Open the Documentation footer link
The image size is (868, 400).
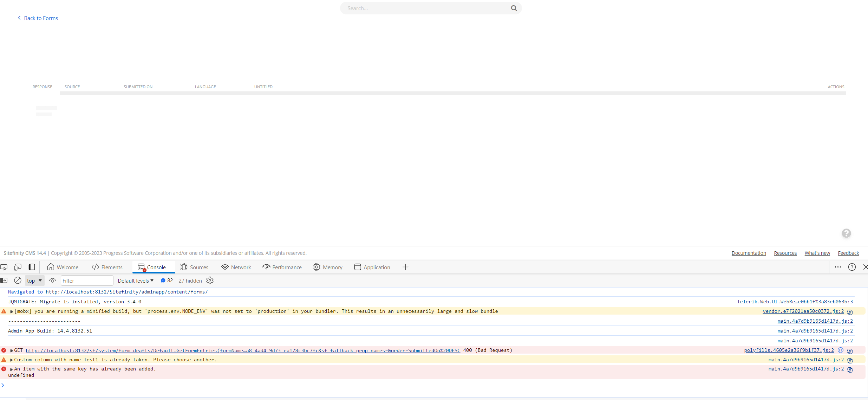pyautogui.click(x=749, y=253)
